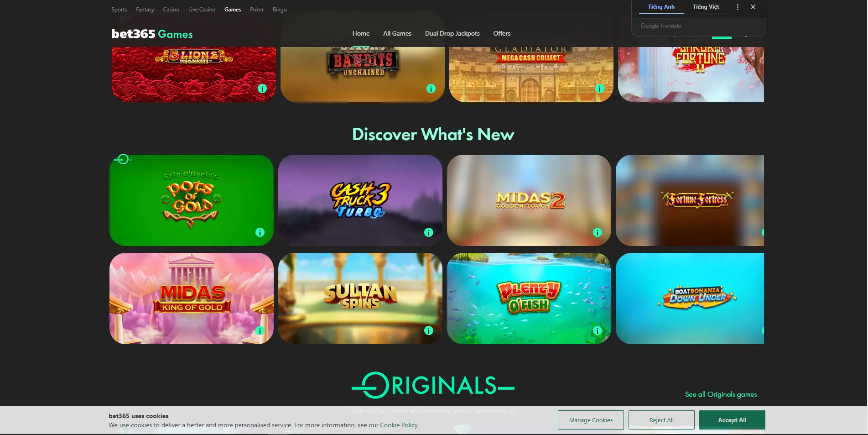Open info icon on Plenty O'Fish

598,330
